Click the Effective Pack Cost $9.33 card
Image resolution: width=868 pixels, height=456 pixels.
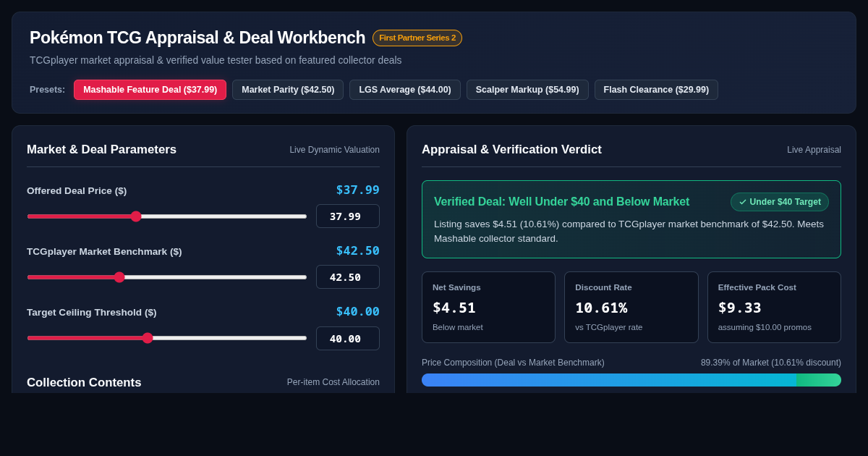(774, 307)
